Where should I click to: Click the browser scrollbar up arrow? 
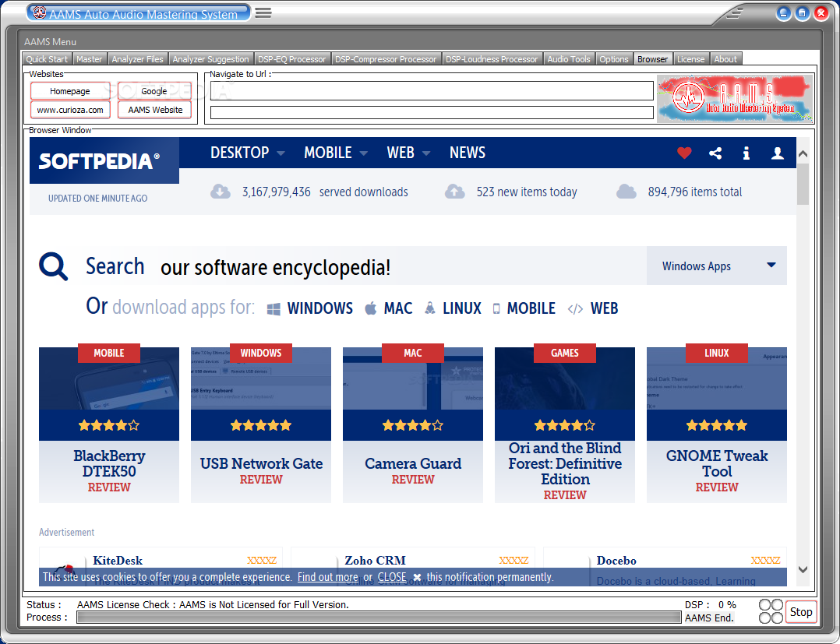(803, 154)
